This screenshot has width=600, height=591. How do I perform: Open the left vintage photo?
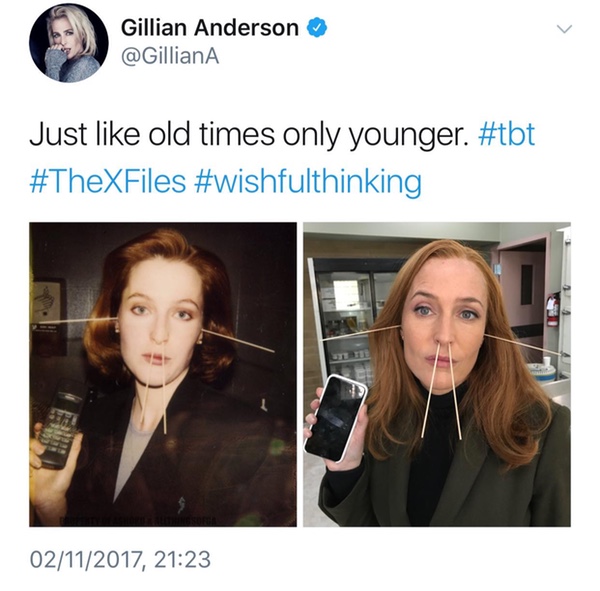point(163,374)
